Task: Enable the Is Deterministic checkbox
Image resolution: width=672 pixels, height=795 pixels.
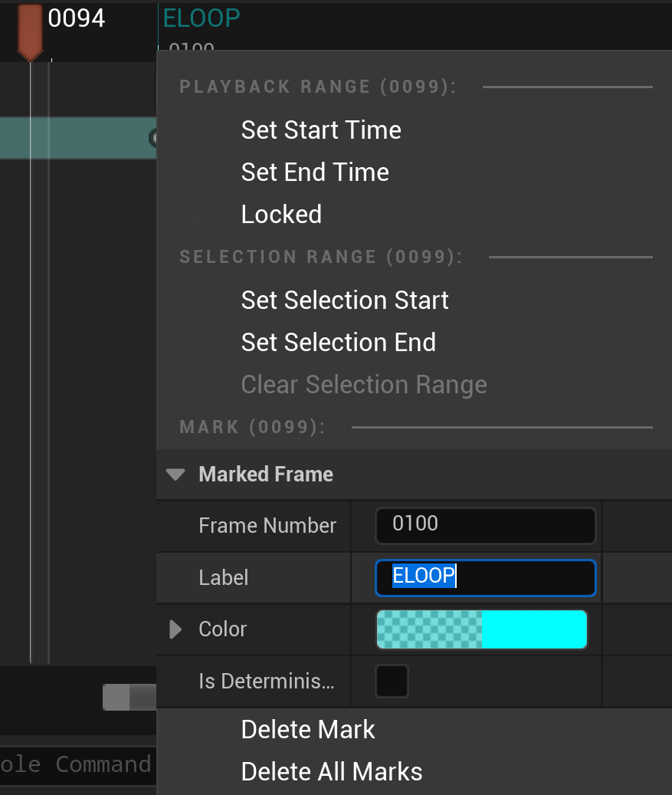Action: [x=392, y=681]
